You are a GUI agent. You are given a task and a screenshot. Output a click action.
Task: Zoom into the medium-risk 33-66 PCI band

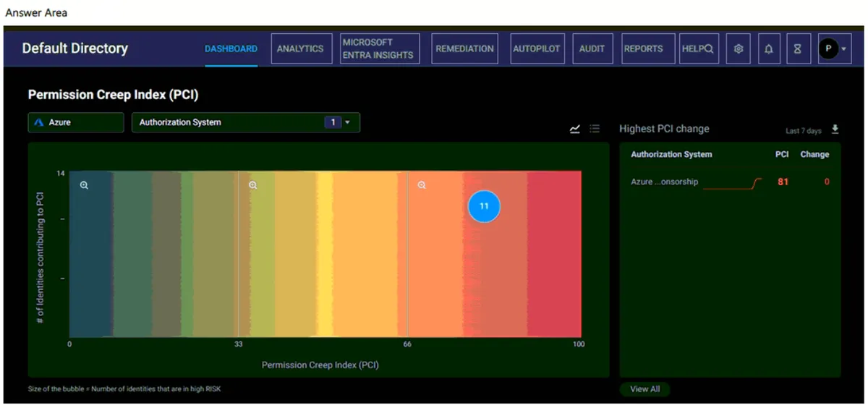pos(253,185)
